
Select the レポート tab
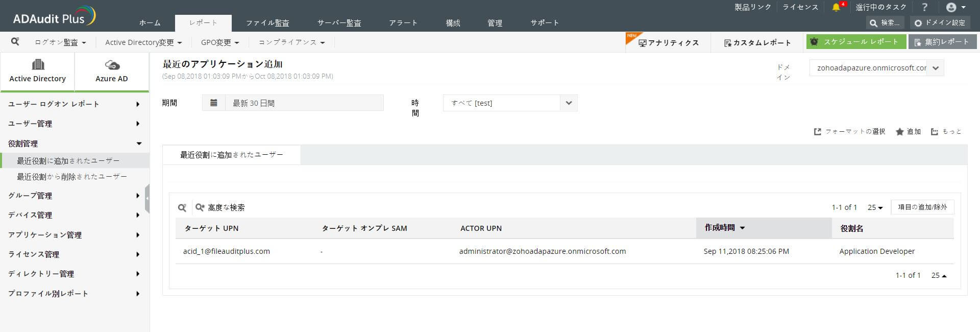203,23
